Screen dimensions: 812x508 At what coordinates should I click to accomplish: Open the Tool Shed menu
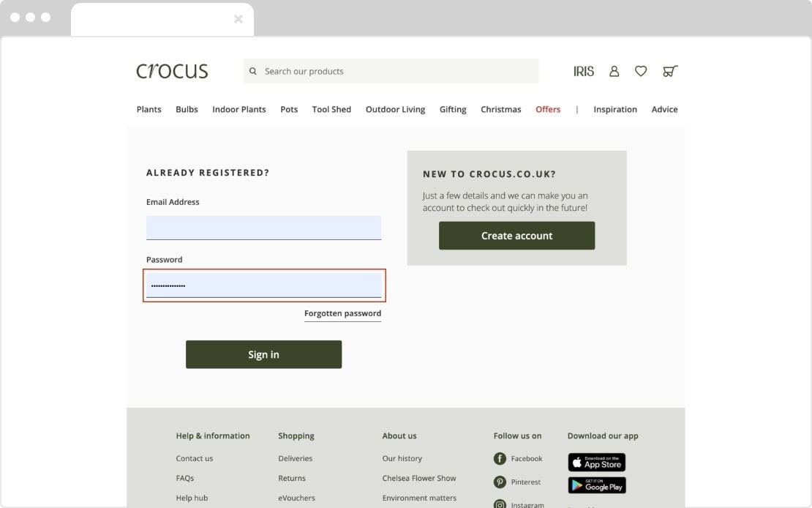pyautogui.click(x=331, y=109)
